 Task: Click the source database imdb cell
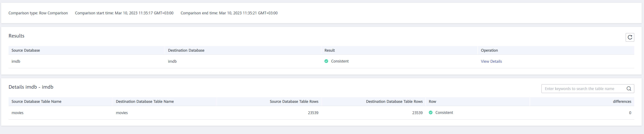pyautogui.click(x=16, y=61)
